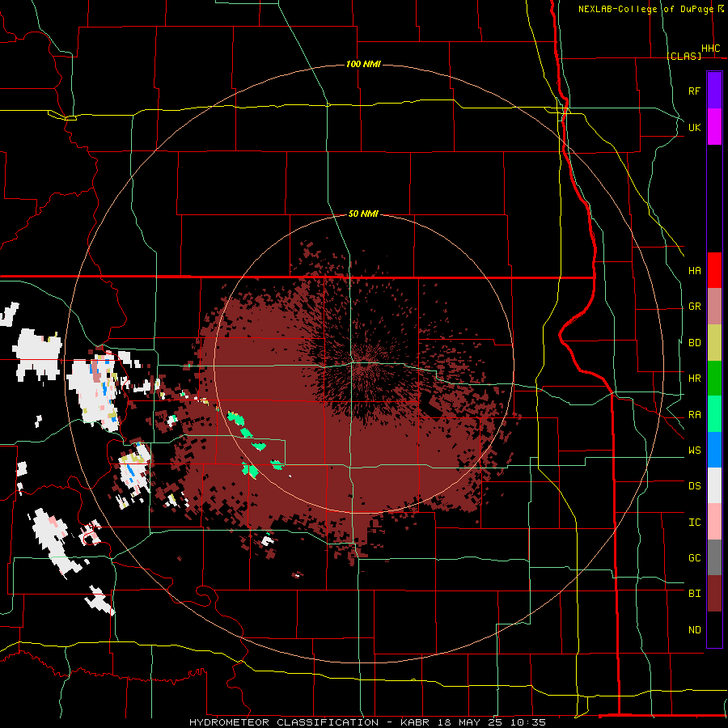Click the DS white legend swatch
728x728 pixels.
[x=714, y=485]
